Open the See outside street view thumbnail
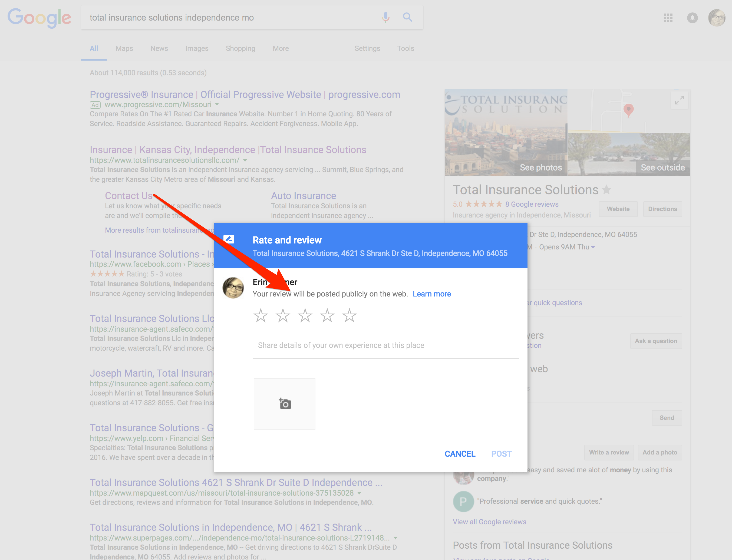 coord(629,154)
